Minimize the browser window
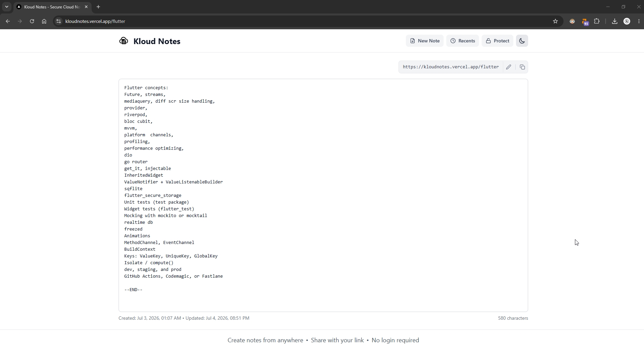This screenshot has width=644, height=350. click(x=608, y=7)
